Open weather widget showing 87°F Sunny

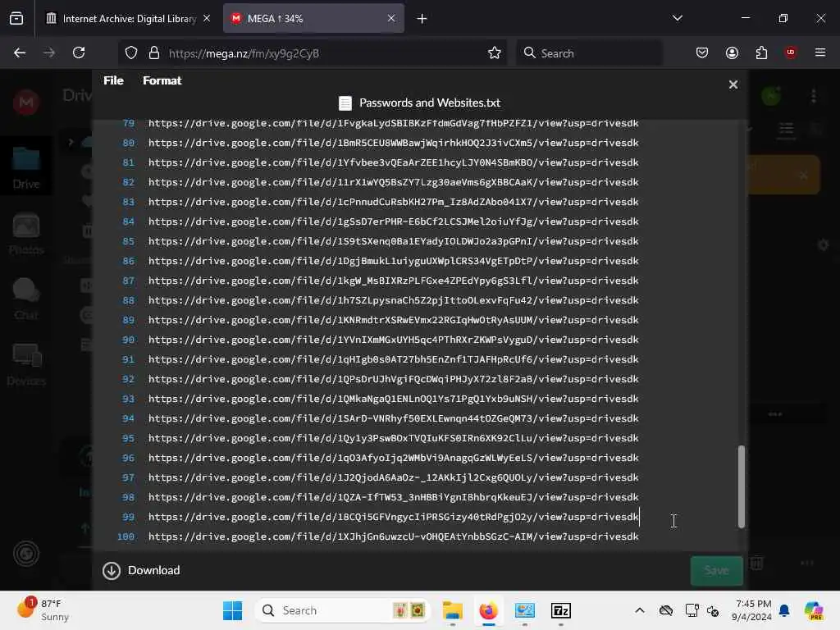click(x=44, y=610)
